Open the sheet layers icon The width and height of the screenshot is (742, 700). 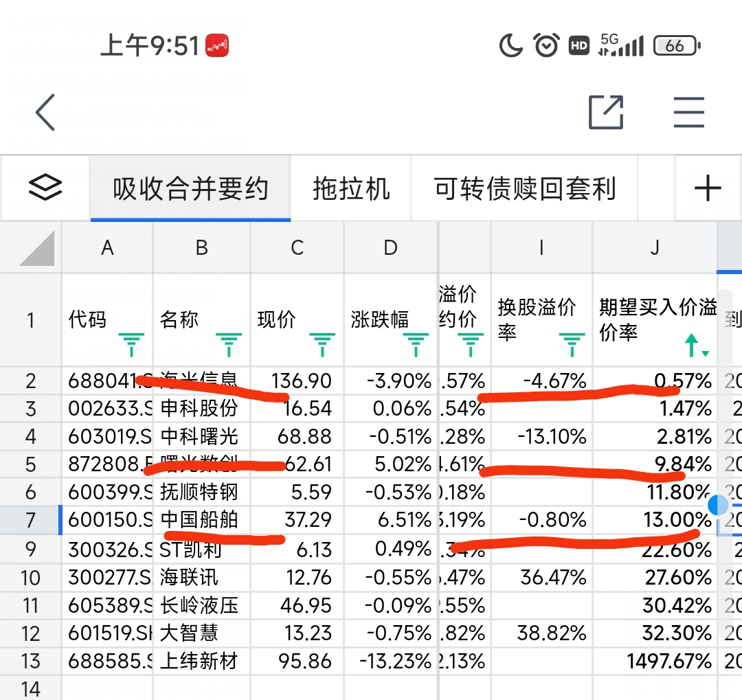[x=45, y=188]
